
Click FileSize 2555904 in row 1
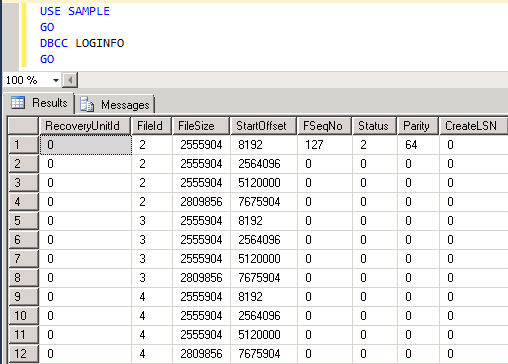(201, 145)
